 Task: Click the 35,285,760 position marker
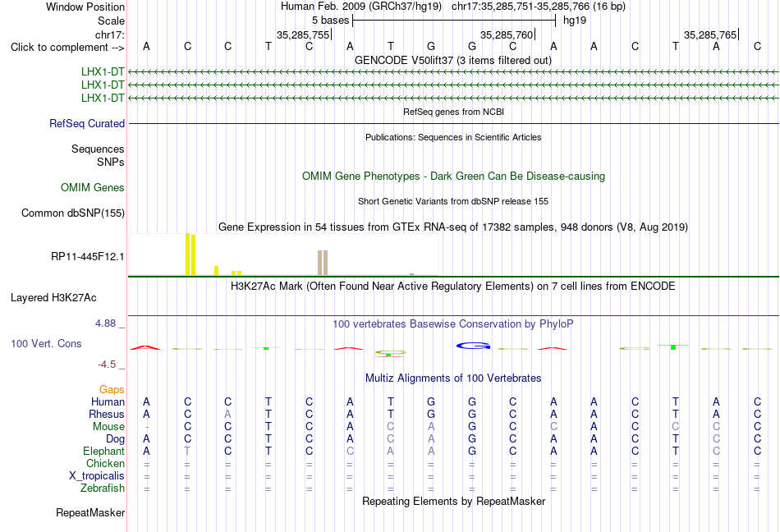(507, 34)
